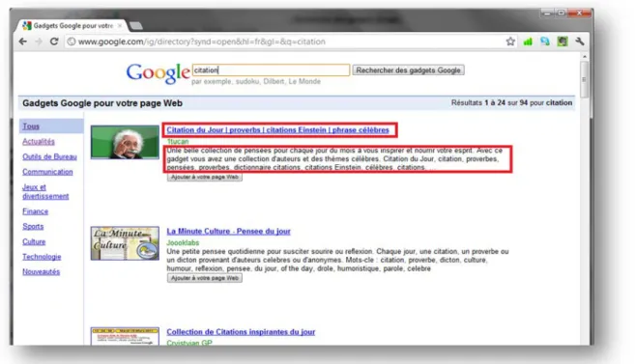Click the 1tucan author name
Viewport: 635px width, 364px height.
coord(178,141)
